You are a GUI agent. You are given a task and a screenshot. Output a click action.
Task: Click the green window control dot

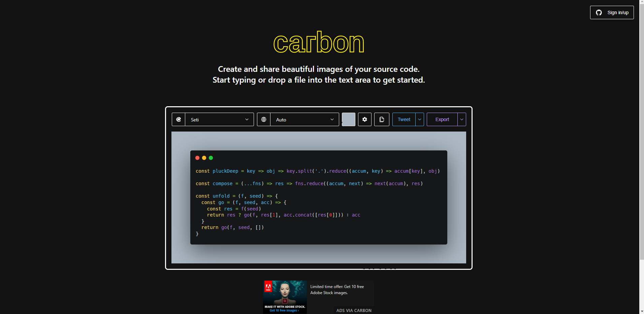[x=211, y=158]
